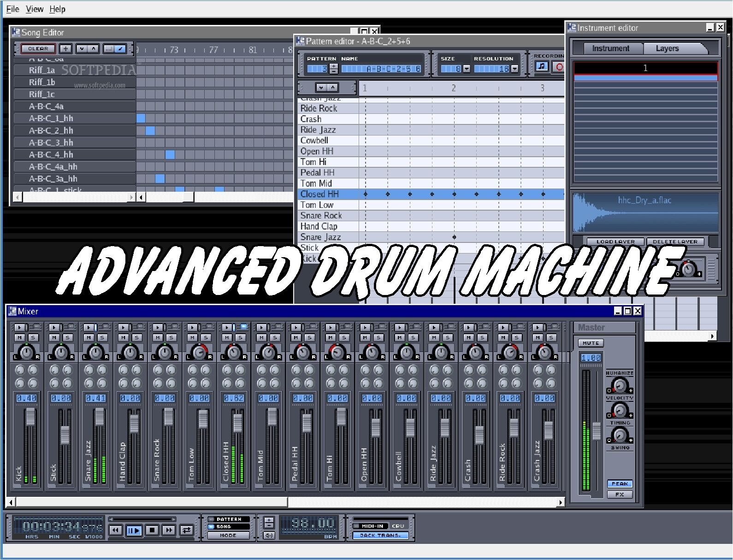733x560 pixels.
Task: Rewind playback in the transport bar
Action: click(116, 530)
